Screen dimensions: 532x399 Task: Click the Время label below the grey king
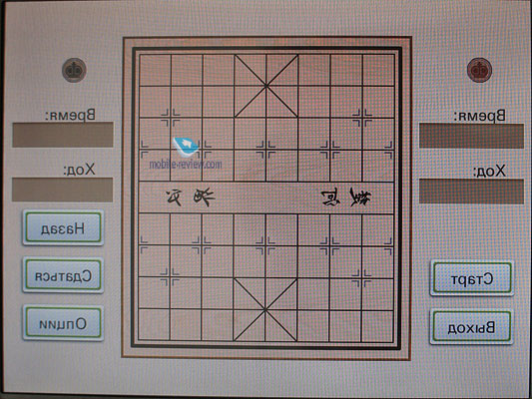pyautogui.click(x=70, y=116)
